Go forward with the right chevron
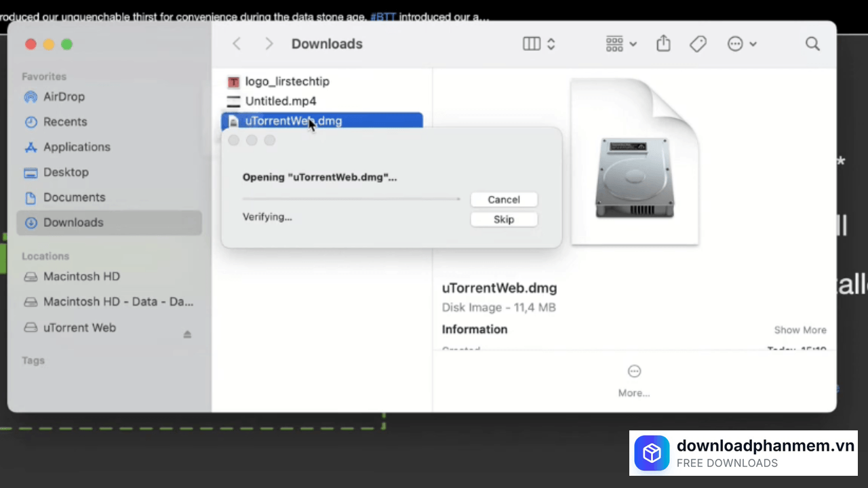868x488 pixels. pos(269,44)
